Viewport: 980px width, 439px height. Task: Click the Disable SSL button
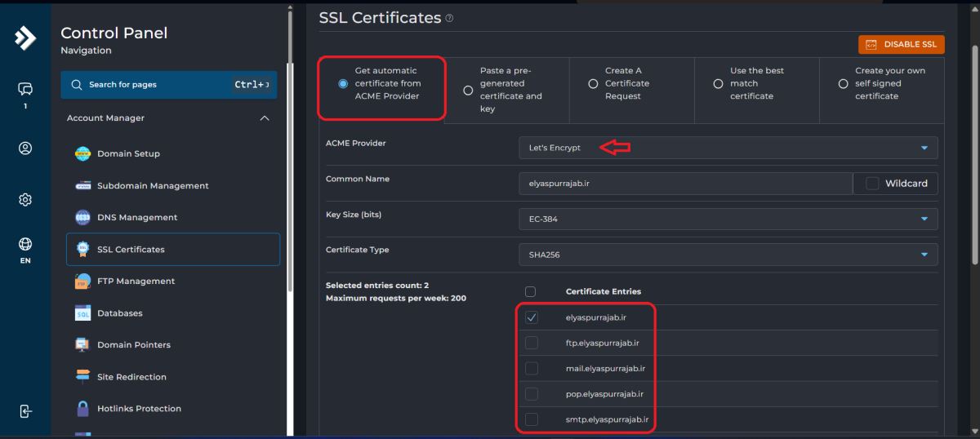coord(902,45)
